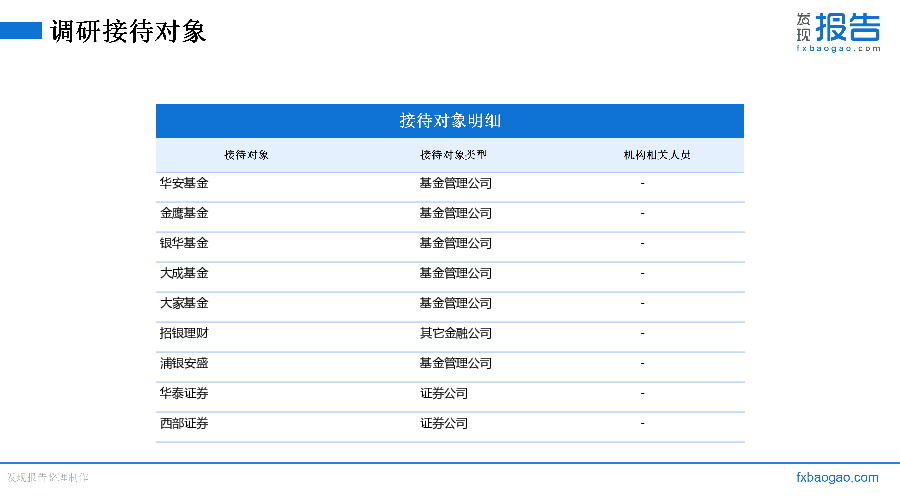This screenshot has height=500, width=900.
Task: Click the table header 接待对象明细
Action: tap(450, 121)
